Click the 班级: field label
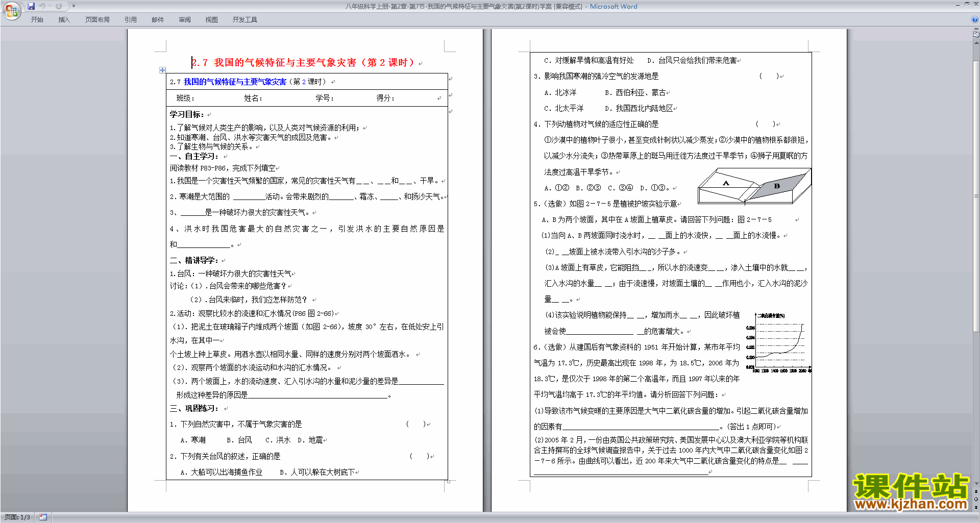This screenshot has width=980, height=523. 185,98
